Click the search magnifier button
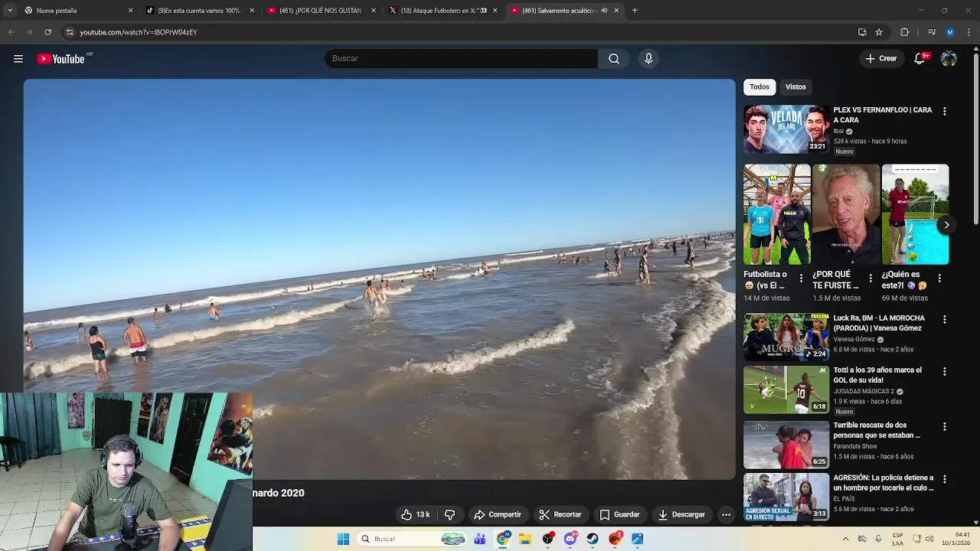This screenshot has width=980, height=551. 614,59
